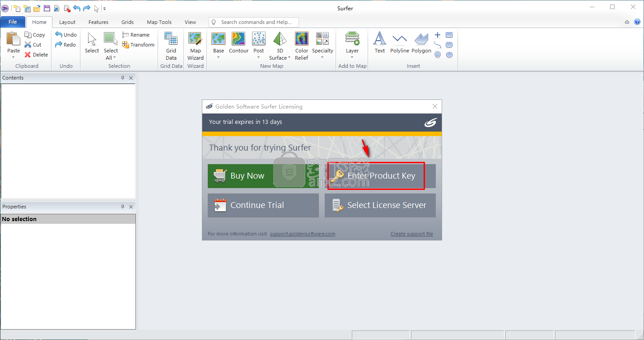Click the Open folder icon in quick access toolbar
Viewport: 644px width, 340px height.
tap(37, 8)
